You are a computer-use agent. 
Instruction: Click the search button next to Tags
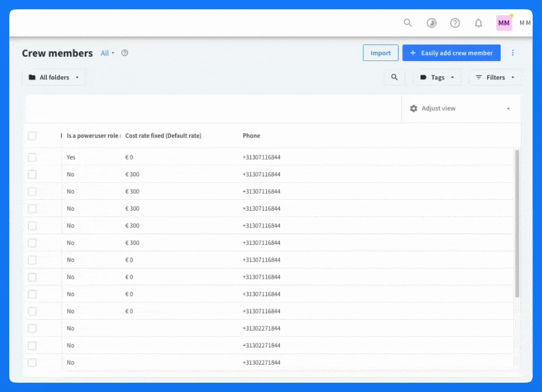pyautogui.click(x=395, y=77)
